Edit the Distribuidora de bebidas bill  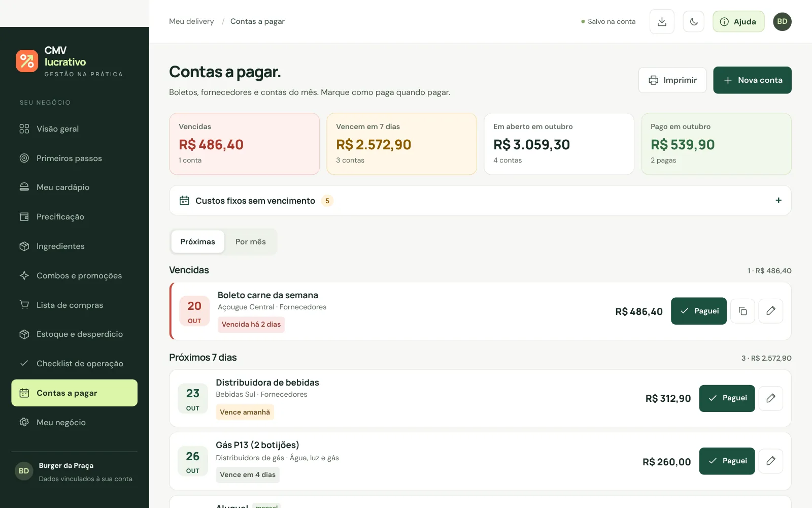click(770, 398)
